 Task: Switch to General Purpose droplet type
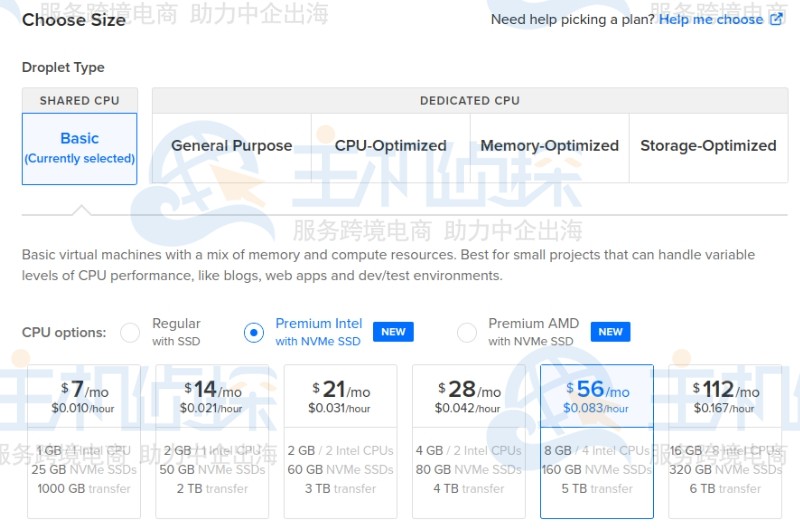(231, 146)
